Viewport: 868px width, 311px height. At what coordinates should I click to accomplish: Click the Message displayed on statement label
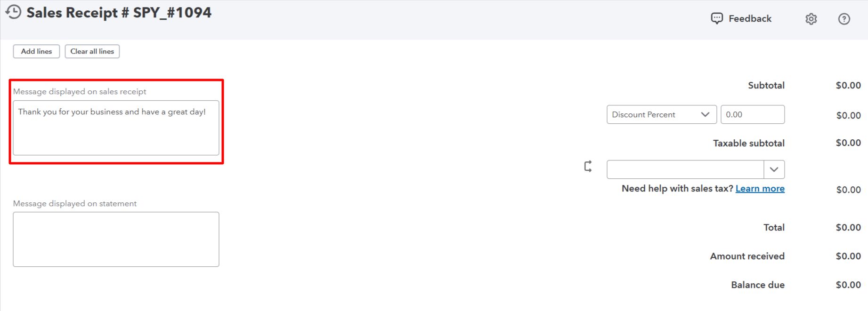(75, 204)
